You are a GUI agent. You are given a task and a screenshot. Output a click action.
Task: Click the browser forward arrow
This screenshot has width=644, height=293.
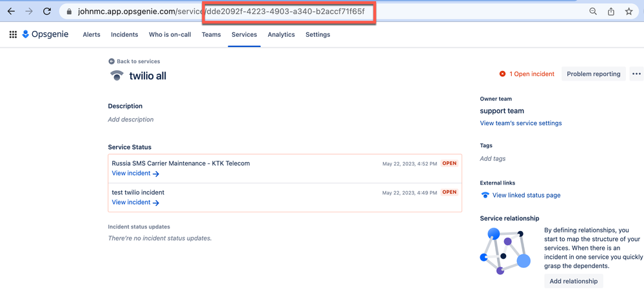click(x=29, y=12)
